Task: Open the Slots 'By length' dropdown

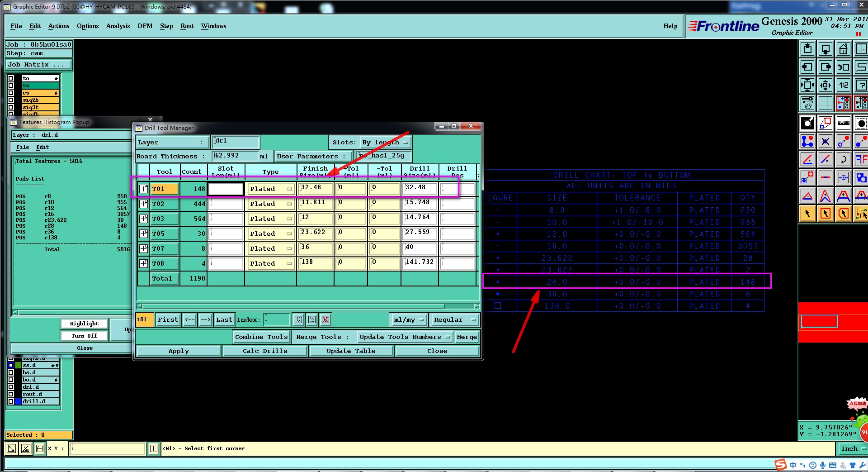Action: [x=386, y=143]
